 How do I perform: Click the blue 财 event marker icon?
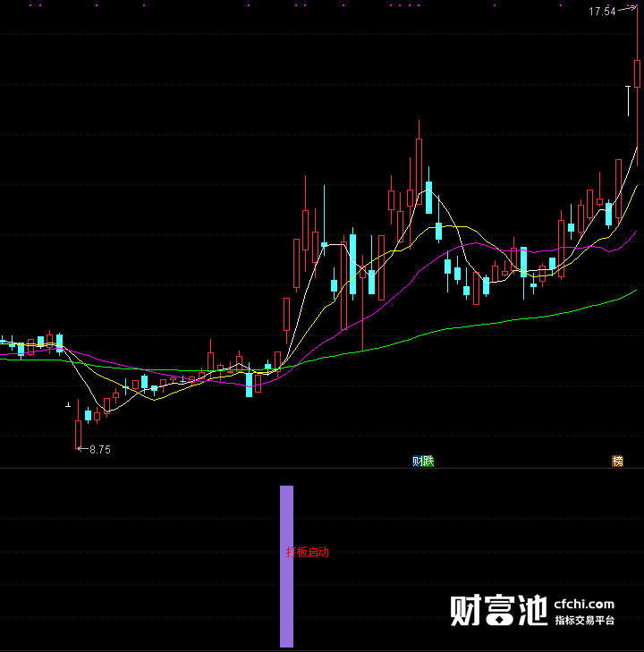(418, 461)
